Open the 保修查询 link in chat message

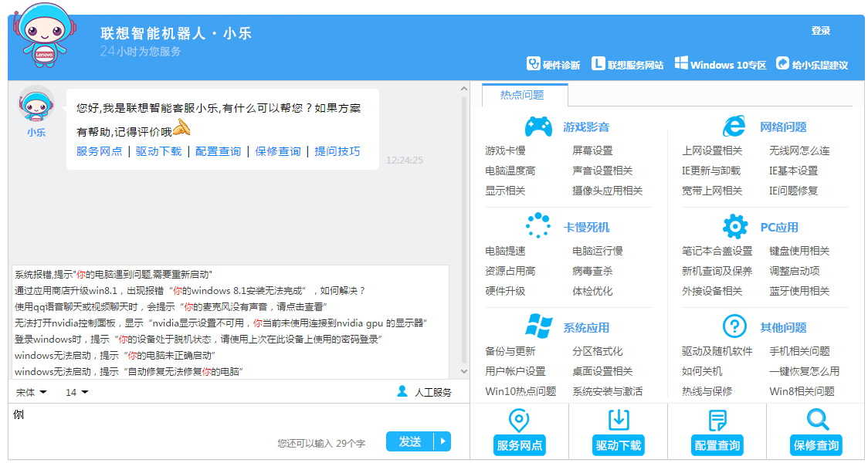tap(278, 151)
